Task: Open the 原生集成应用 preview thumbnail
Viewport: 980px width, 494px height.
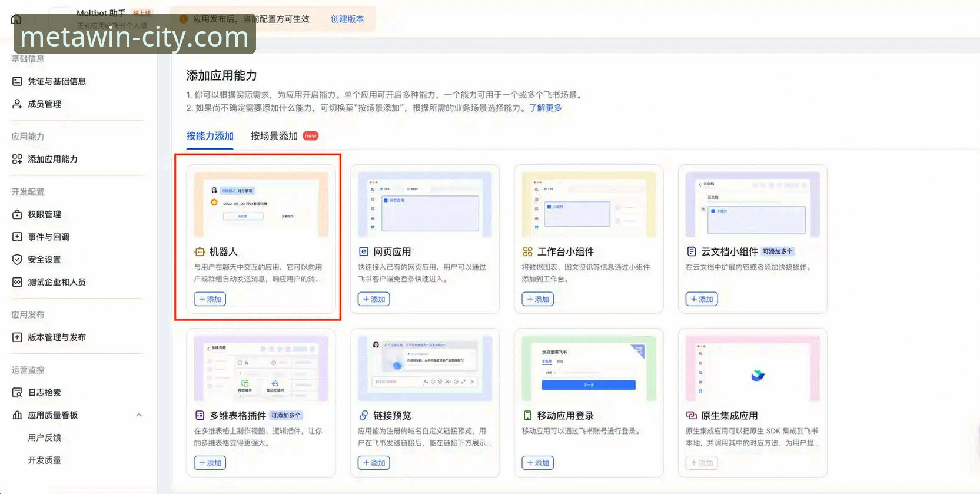Action: [753, 368]
